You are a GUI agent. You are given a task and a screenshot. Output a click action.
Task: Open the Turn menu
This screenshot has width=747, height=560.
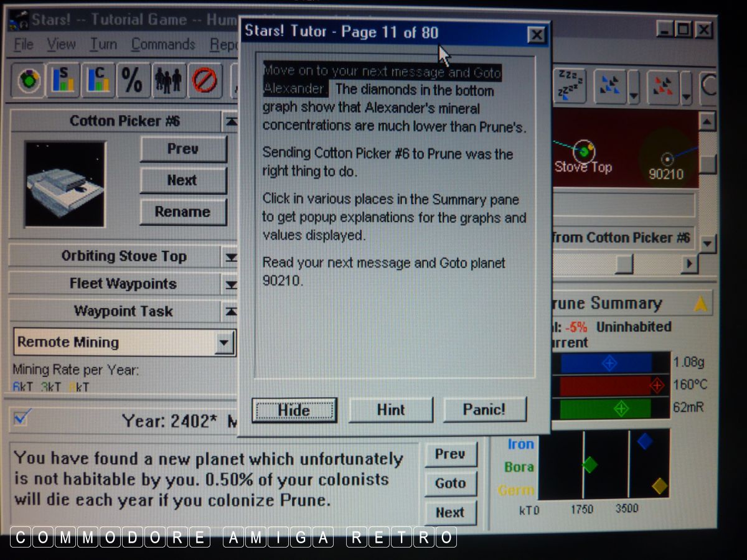coord(103,45)
